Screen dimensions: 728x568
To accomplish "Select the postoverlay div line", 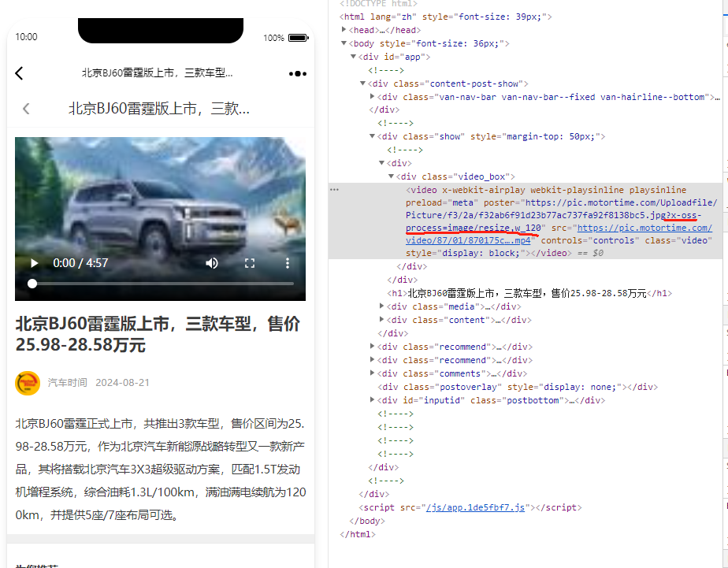I will pos(518,387).
